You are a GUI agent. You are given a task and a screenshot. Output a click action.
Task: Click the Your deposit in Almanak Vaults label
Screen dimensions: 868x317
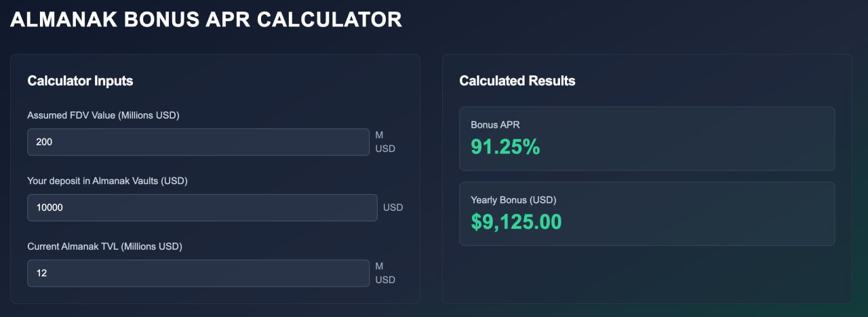(107, 181)
